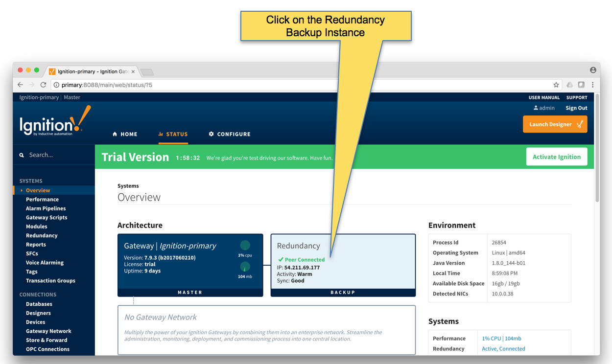This screenshot has width=612, height=364.
Task: Click IP address 54.211.69.177
Action: tap(302, 268)
